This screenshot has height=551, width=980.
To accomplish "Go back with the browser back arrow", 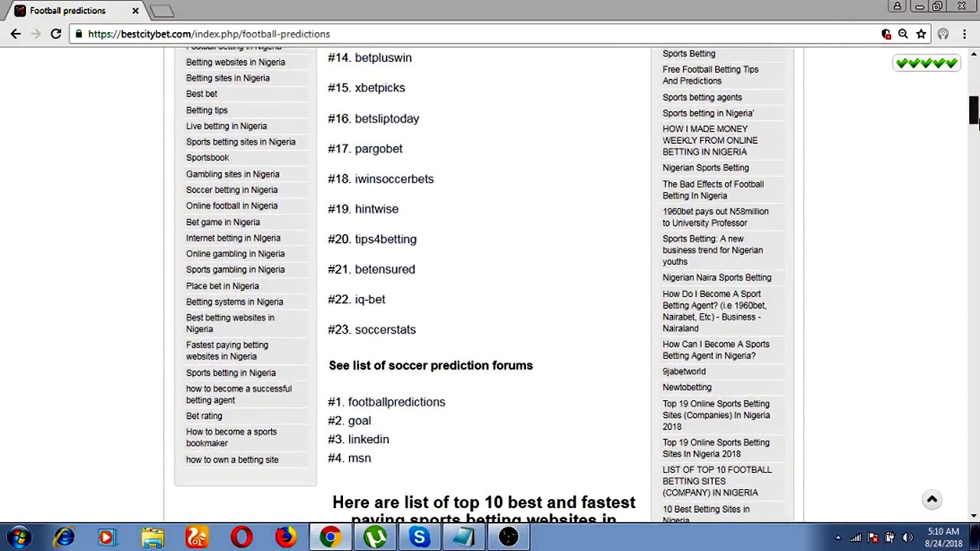I will pos(15,34).
